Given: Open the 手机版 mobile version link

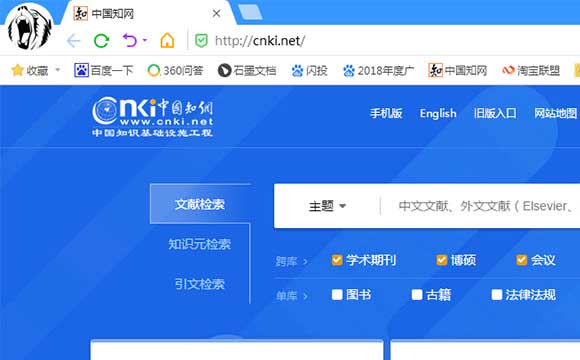Looking at the screenshot, I should coord(386,113).
